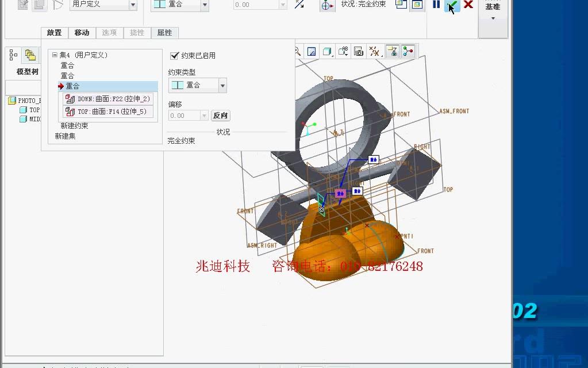Click 新建约束 to add constraint
Viewport: 588px width, 368px height.
click(73, 125)
